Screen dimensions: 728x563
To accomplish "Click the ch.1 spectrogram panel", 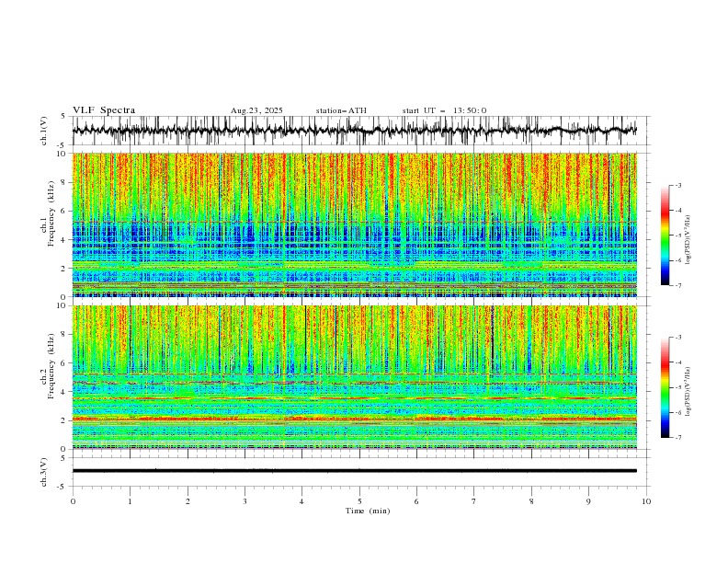I will point(354,224).
